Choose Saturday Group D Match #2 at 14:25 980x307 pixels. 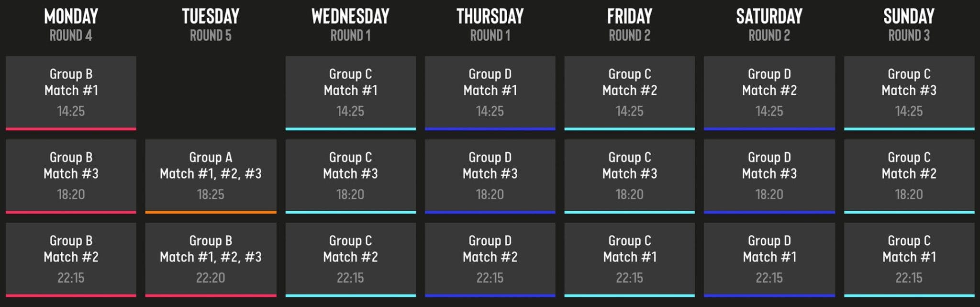(769, 93)
